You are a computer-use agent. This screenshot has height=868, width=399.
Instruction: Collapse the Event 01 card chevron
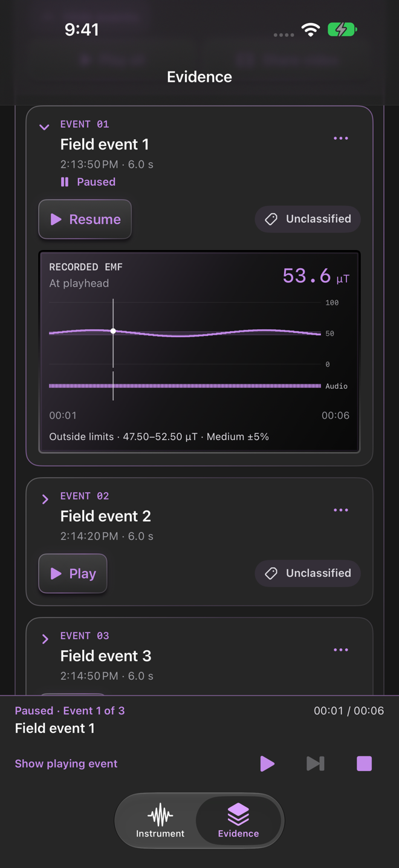pos(44,127)
